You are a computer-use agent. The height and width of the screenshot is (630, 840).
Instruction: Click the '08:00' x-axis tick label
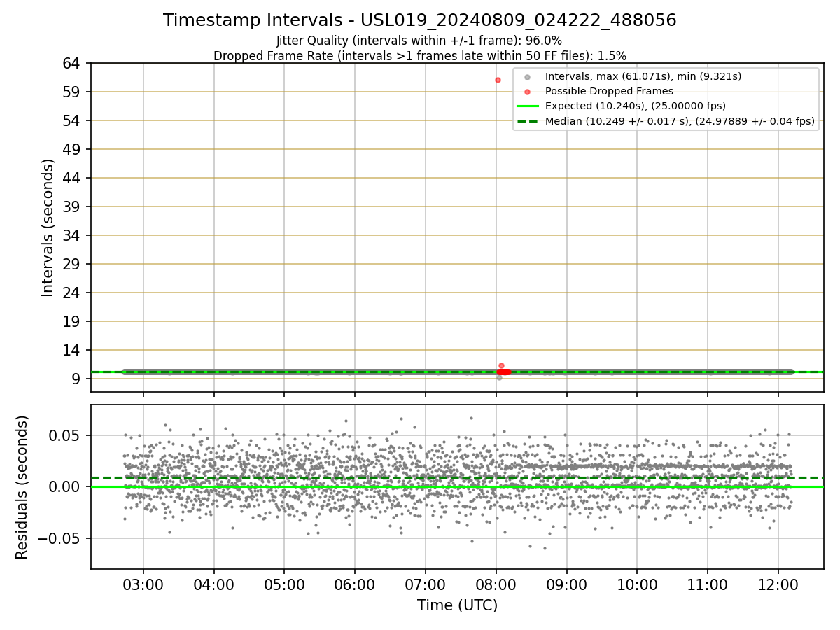coord(496,584)
